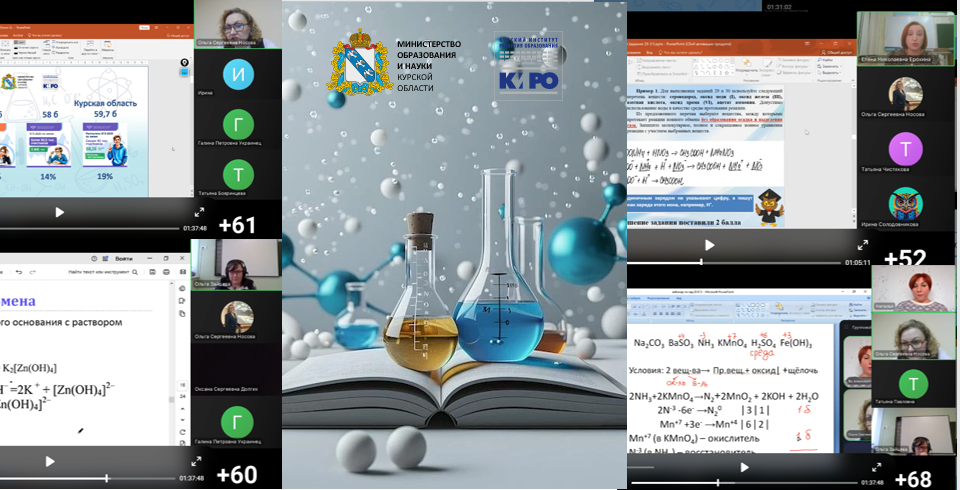Select the purple 'Т' avatar of Татьяна Чистякова
Viewport: 960px width, 490px height.
906,149
